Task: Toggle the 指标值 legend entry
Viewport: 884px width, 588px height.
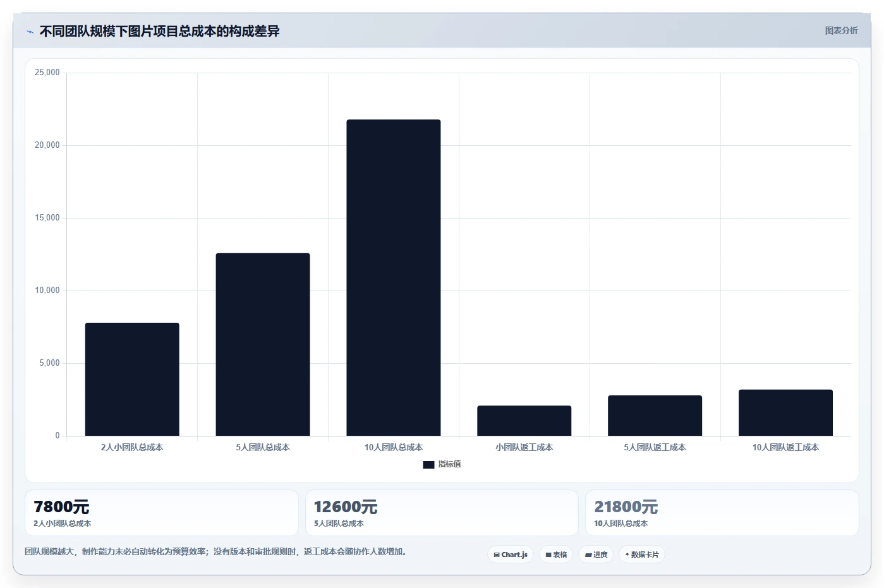Action: tap(442, 464)
